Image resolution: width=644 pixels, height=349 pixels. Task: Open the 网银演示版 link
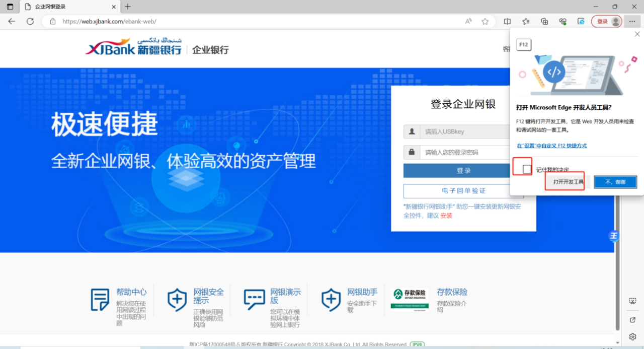pyautogui.click(x=285, y=296)
